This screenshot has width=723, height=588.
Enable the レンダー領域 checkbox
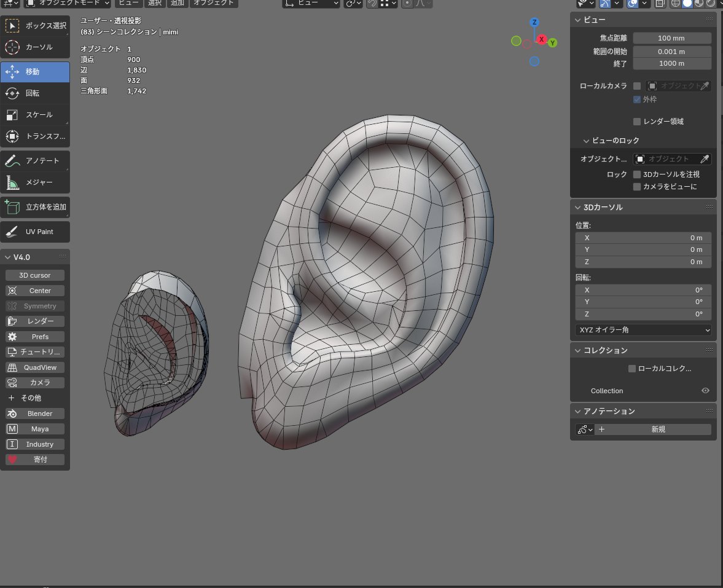click(637, 122)
